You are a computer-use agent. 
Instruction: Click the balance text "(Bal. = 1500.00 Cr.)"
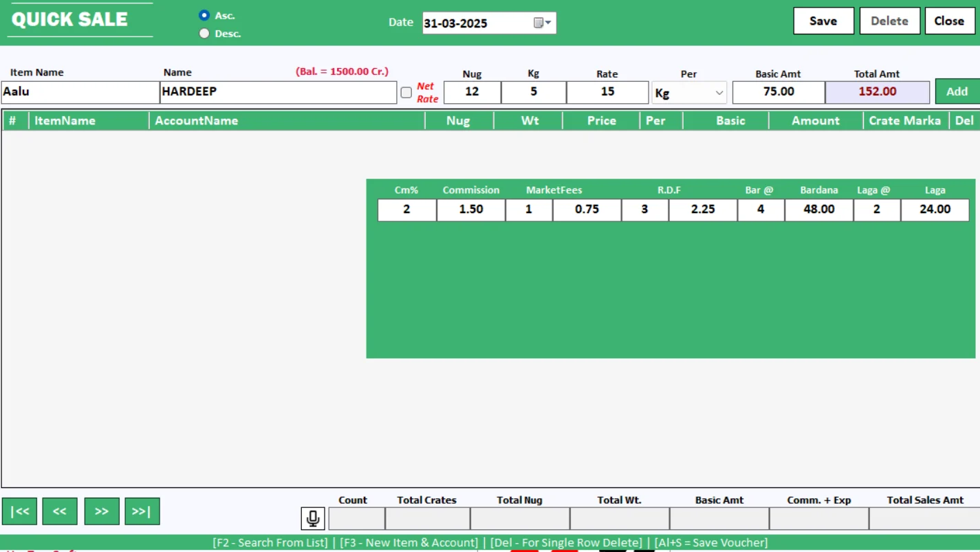(x=342, y=71)
